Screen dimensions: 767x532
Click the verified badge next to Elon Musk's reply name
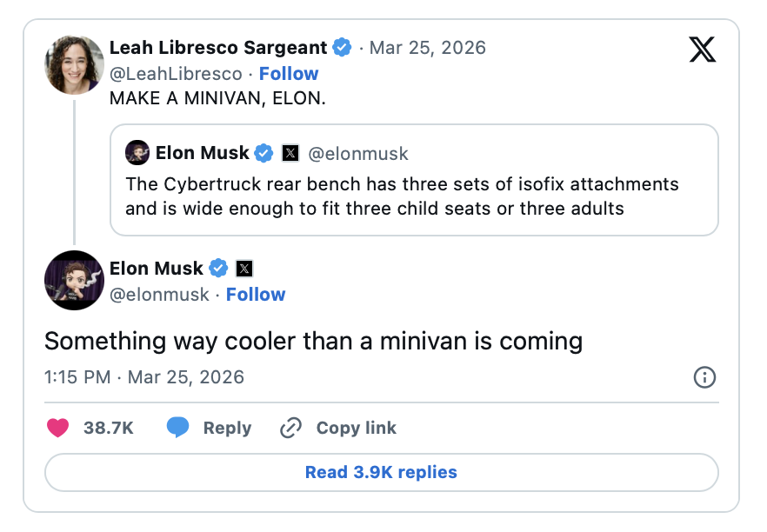218,269
